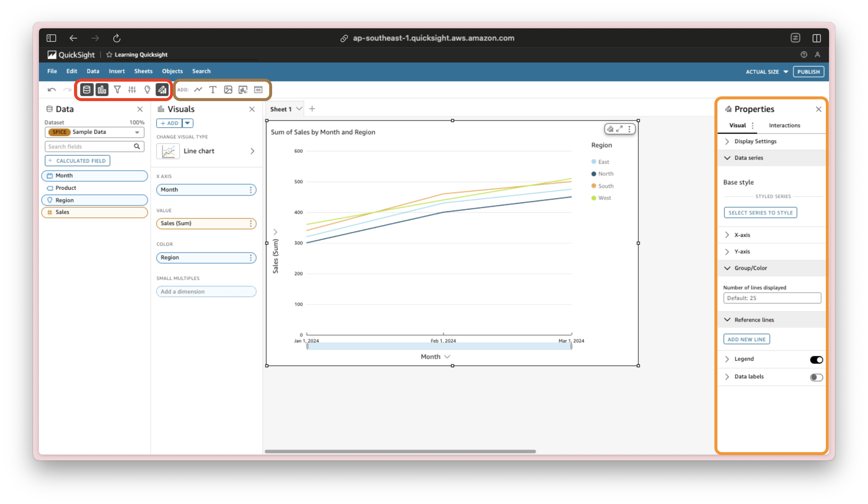Image resolution: width=868 pixels, height=504 pixels.
Task: Click the PUBLISH button
Action: point(808,72)
